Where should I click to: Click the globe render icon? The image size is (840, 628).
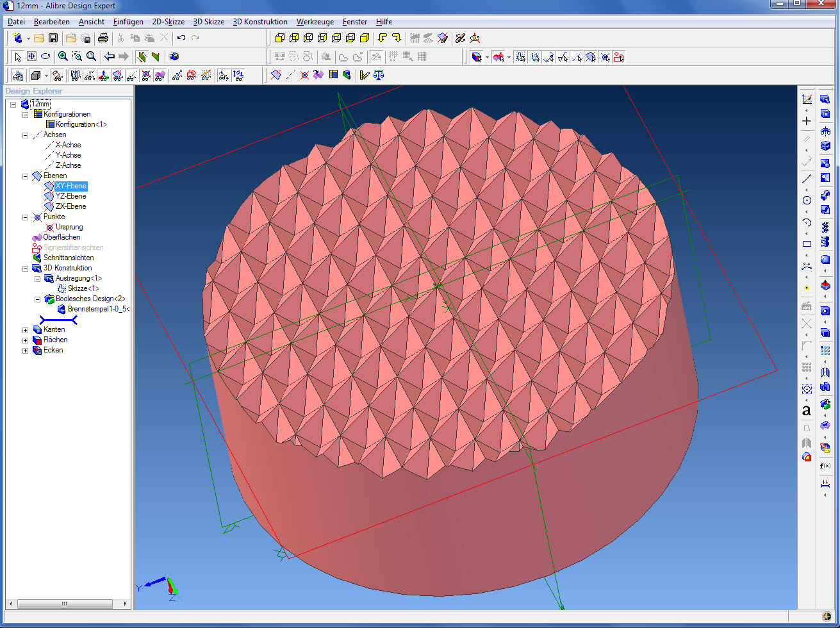[x=174, y=56]
